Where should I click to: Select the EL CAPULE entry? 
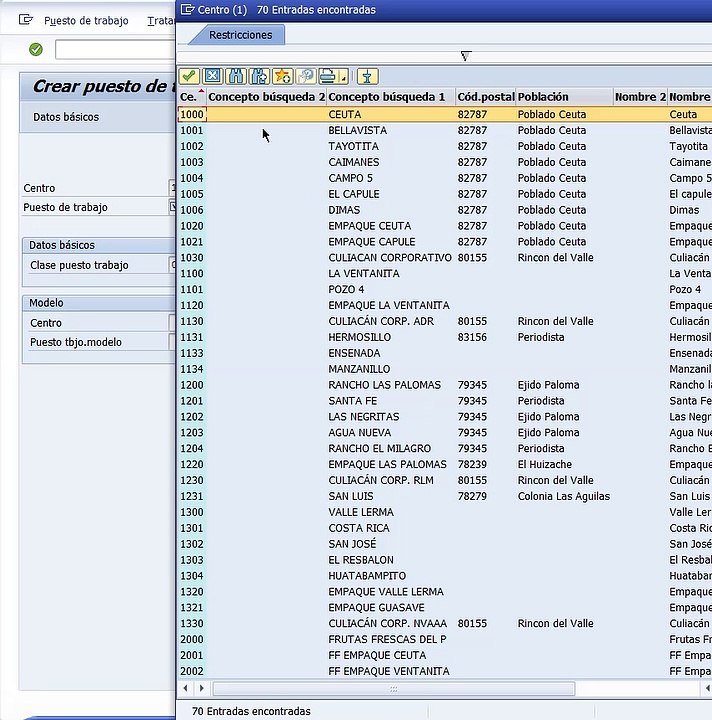[353, 194]
